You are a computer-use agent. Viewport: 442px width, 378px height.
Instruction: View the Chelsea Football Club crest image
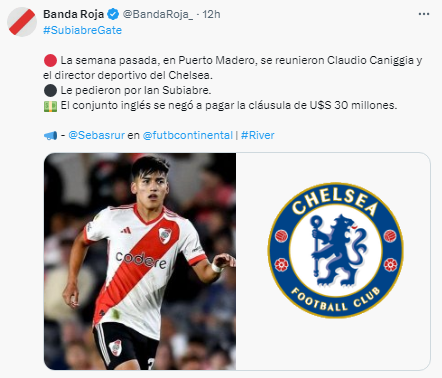pos(336,250)
